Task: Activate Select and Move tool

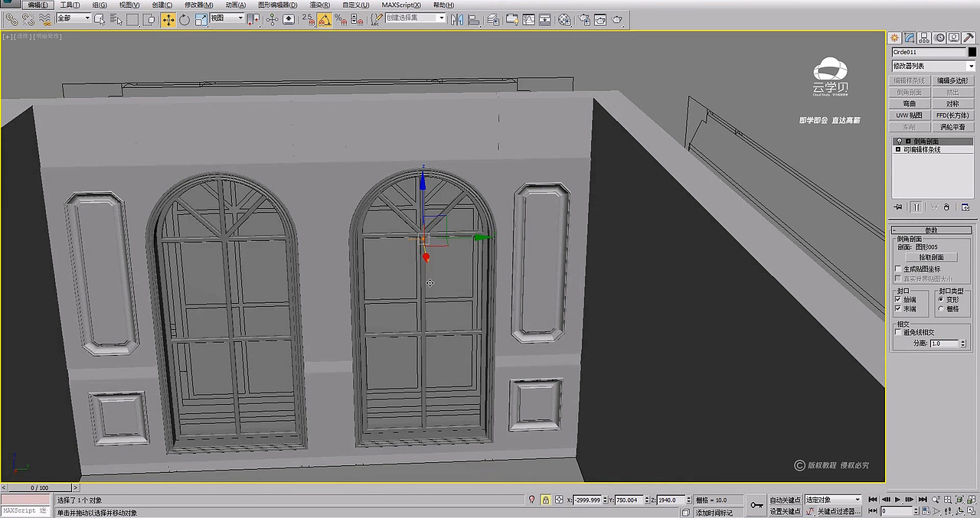Action: [168, 18]
